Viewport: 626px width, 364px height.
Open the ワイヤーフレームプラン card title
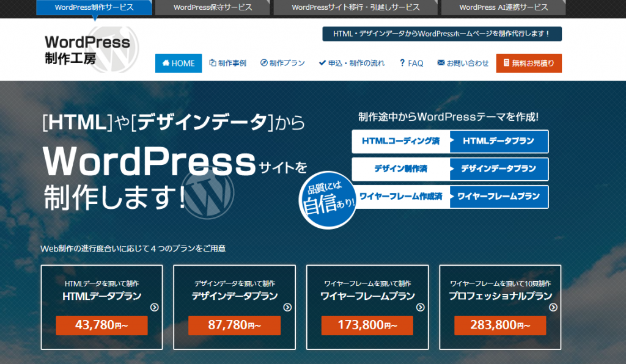click(367, 296)
